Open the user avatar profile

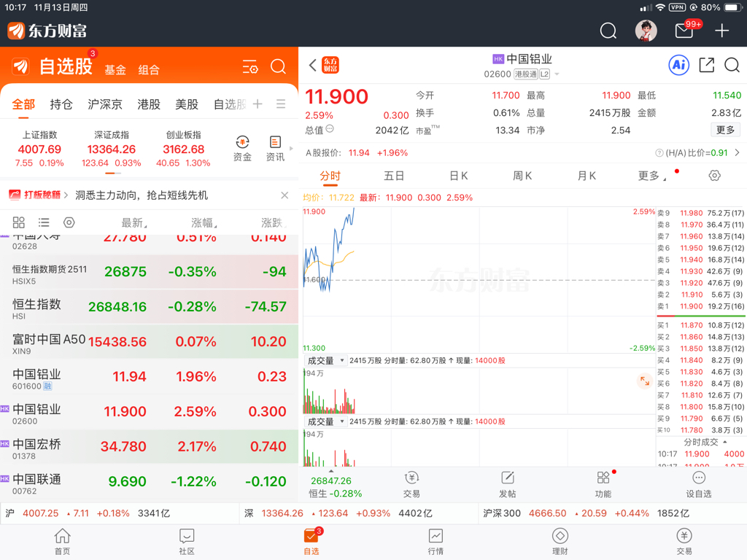click(646, 31)
